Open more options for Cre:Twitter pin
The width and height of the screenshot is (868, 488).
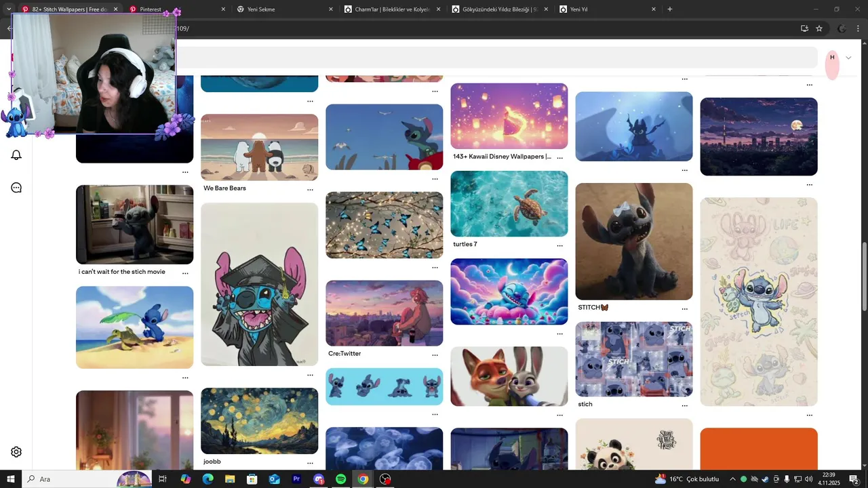click(435, 354)
